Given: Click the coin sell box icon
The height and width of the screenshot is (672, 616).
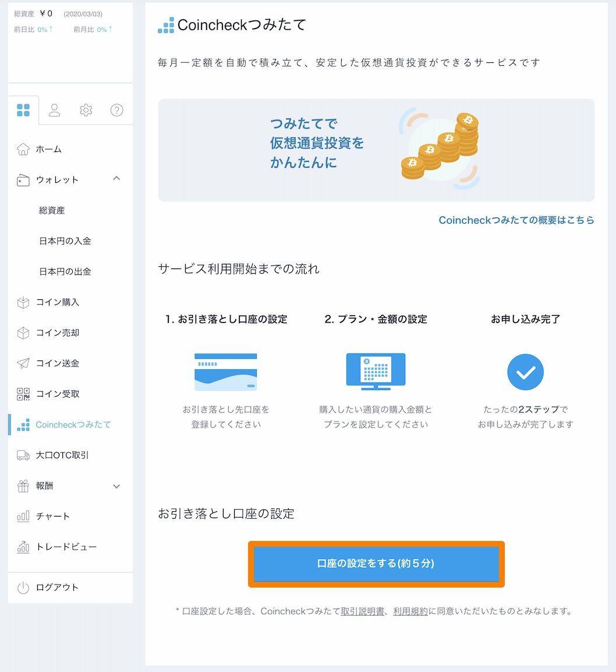Looking at the screenshot, I should click(x=23, y=333).
